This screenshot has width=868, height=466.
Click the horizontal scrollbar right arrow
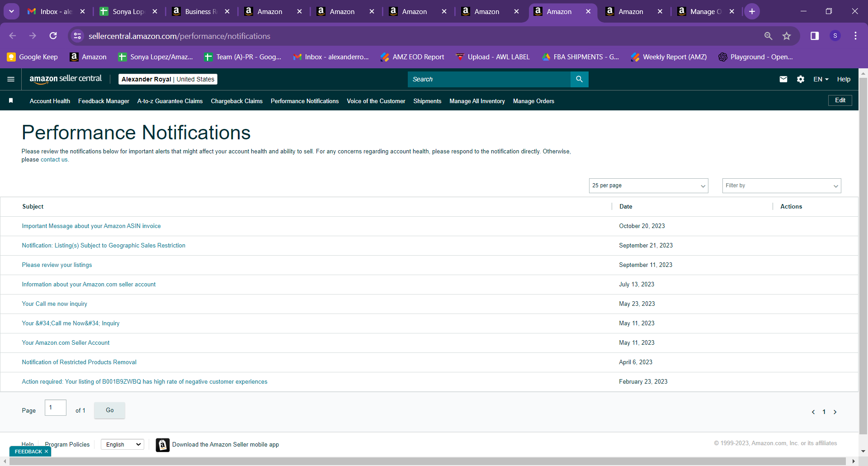click(x=854, y=461)
